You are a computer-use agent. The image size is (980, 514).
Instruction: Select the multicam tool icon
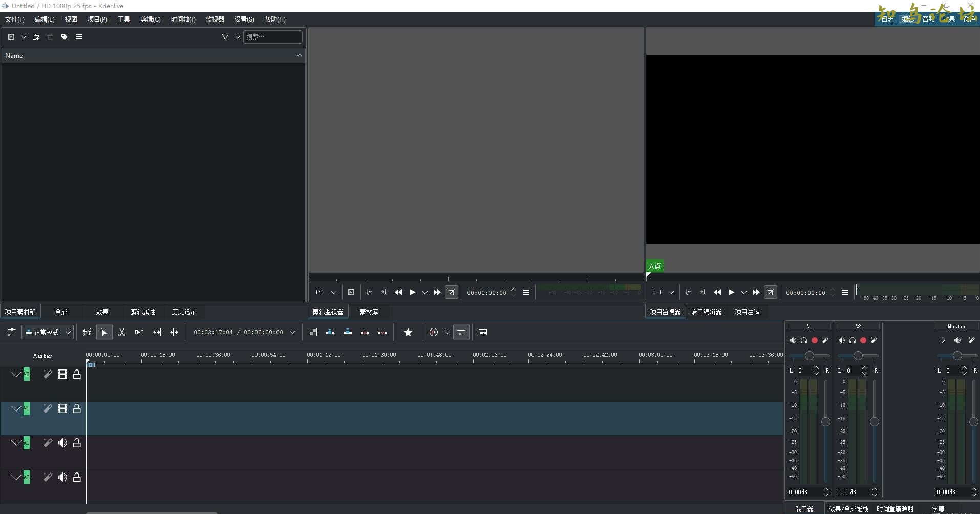[174, 332]
